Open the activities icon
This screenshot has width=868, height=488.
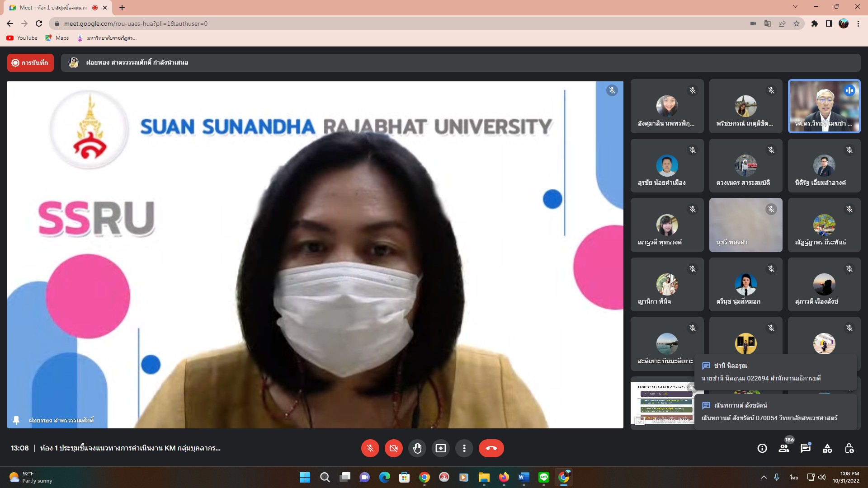point(827,448)
